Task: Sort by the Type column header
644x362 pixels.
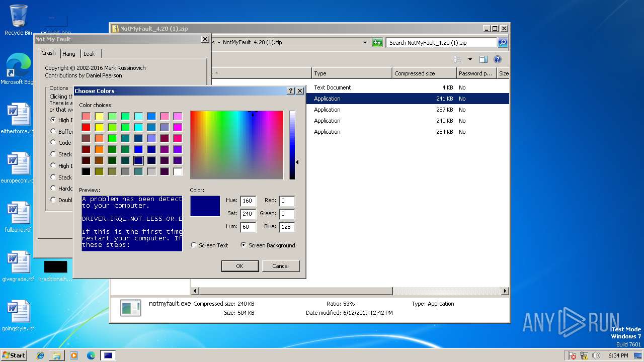Action: pyautogui.click(x=352, y=73)
